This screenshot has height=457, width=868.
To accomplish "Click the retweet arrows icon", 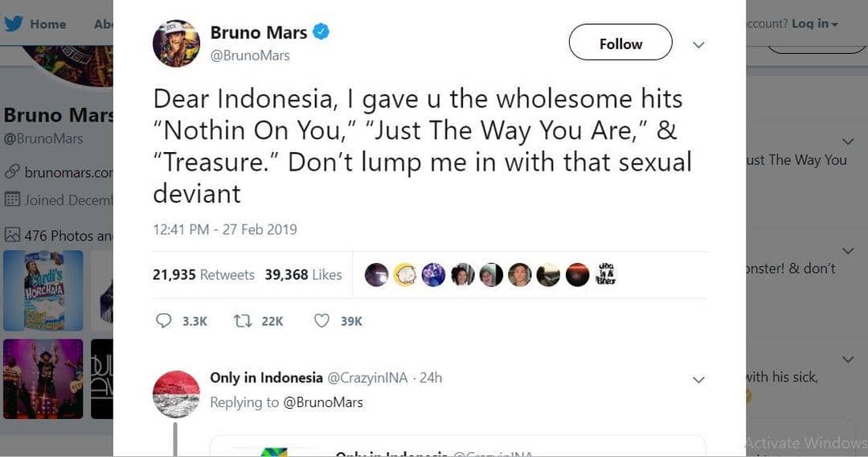I will (x=242, y=321).
